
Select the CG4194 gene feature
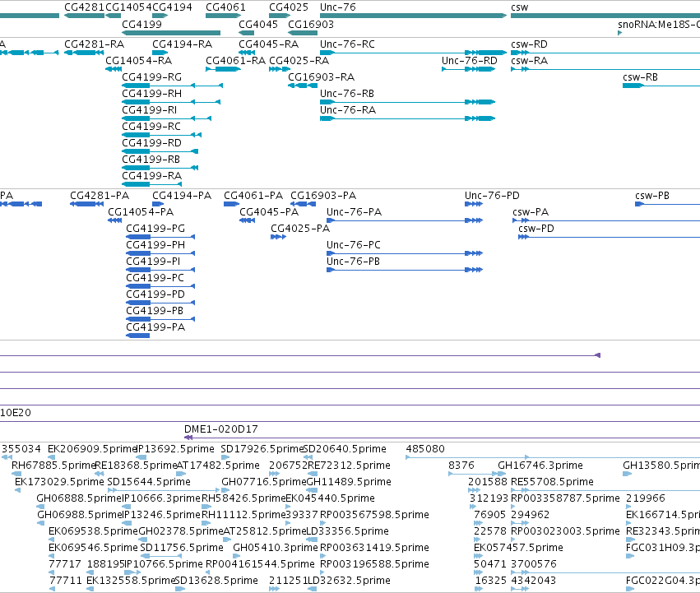click(x=160, y=16)
